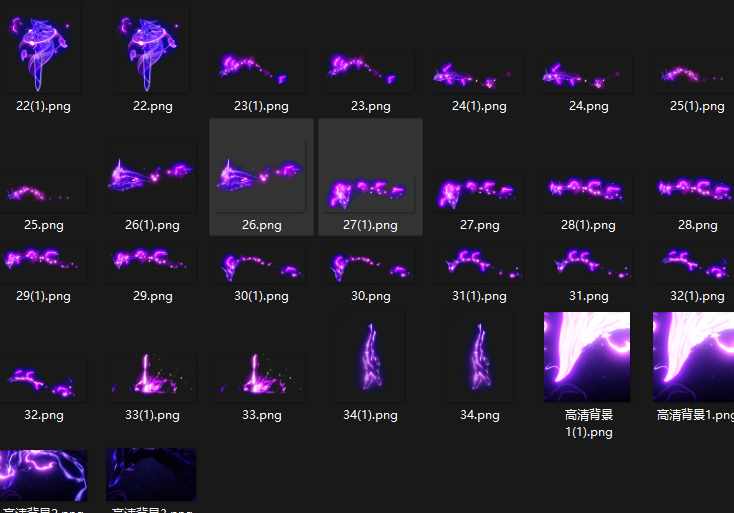Select the 32.png thumbnail
Screen dimensions: 734x513
pyautogui.click(x=44, y=380)
